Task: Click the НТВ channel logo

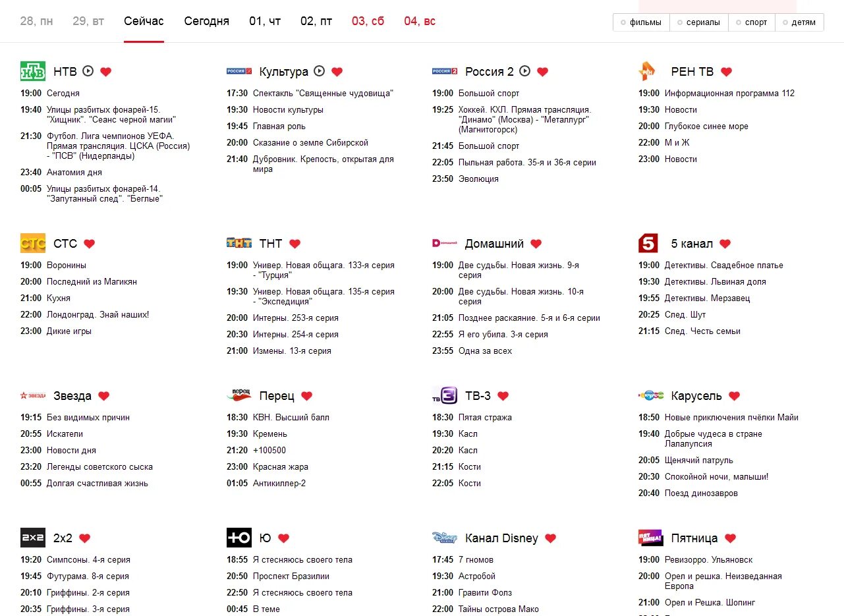Action: pyautogui.click(x=33, y=71)
